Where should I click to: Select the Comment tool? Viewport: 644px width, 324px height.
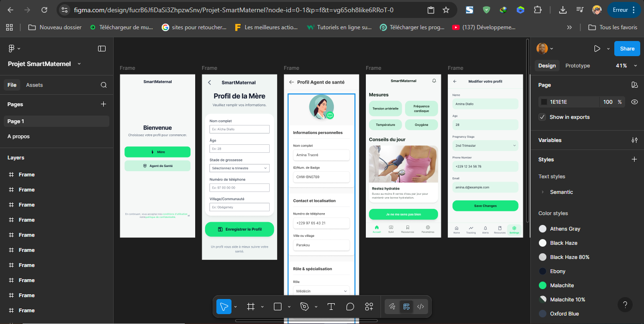point(350,307)
